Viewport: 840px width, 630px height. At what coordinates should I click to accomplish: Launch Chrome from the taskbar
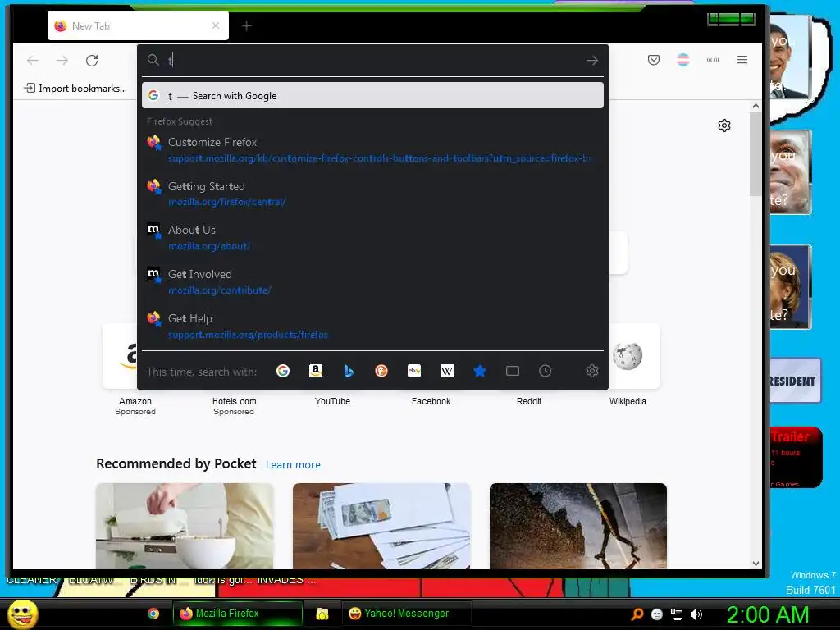[153, 614]
